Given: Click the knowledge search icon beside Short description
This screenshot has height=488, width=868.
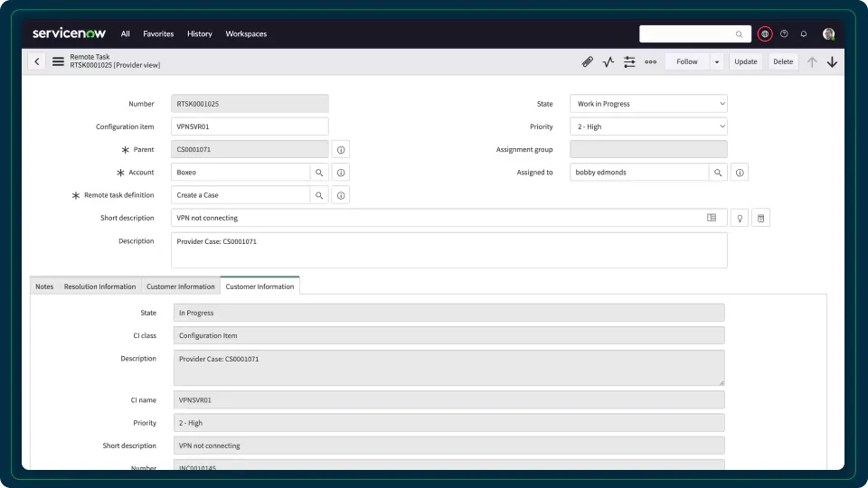Looking at the screenshot, I should pos(760,218).
